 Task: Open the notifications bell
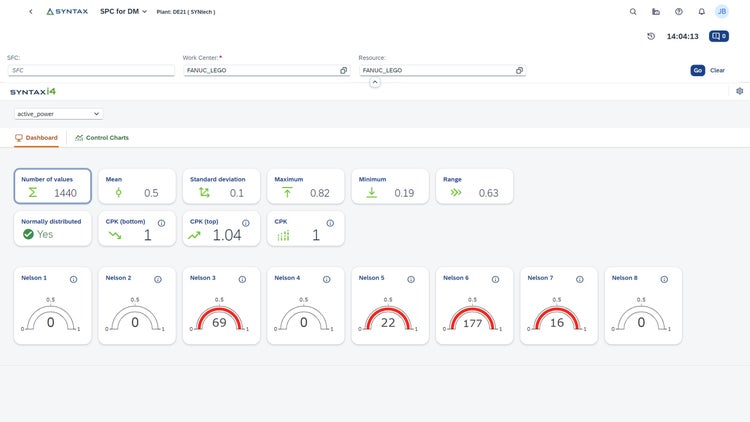tap(701, 11)
